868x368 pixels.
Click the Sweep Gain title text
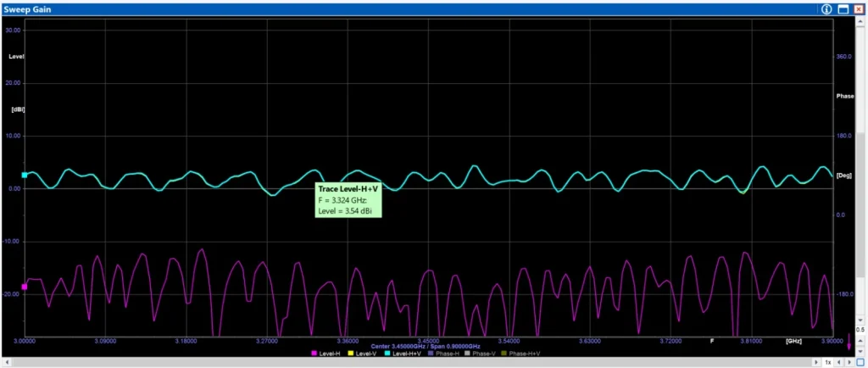(28, 9)
